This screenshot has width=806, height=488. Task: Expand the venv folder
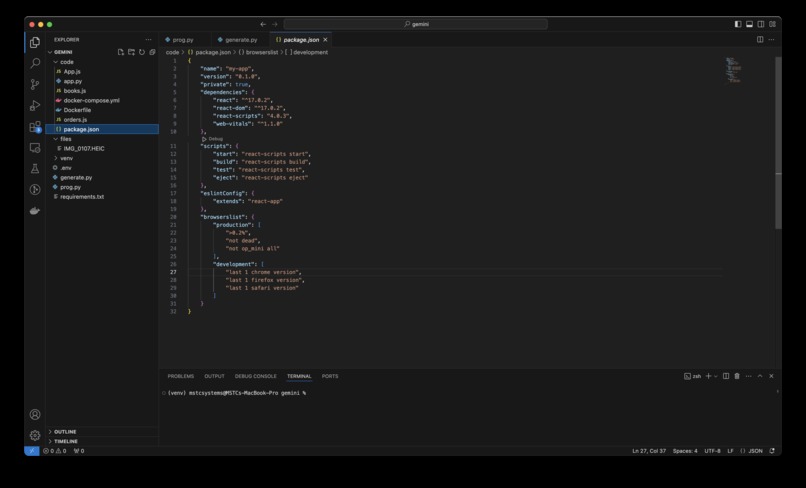click(56, 158)
